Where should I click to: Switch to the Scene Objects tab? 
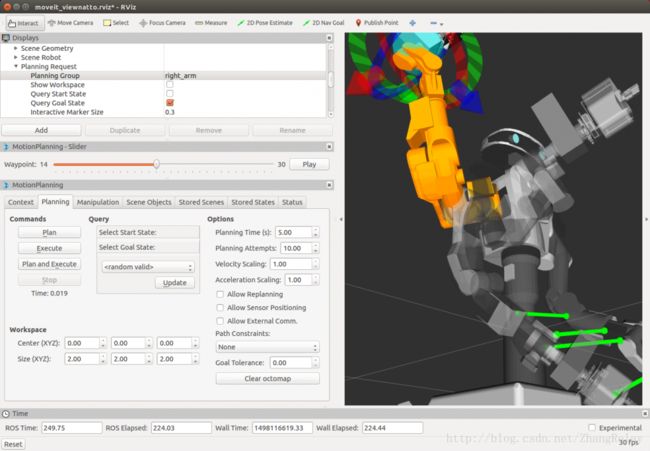(x=149, y=202)
